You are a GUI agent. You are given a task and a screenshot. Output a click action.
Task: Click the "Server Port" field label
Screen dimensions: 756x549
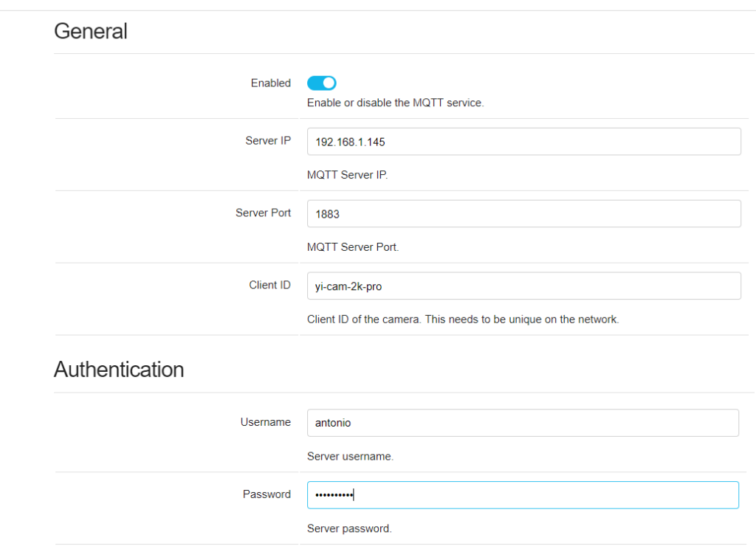pos(263,213)
